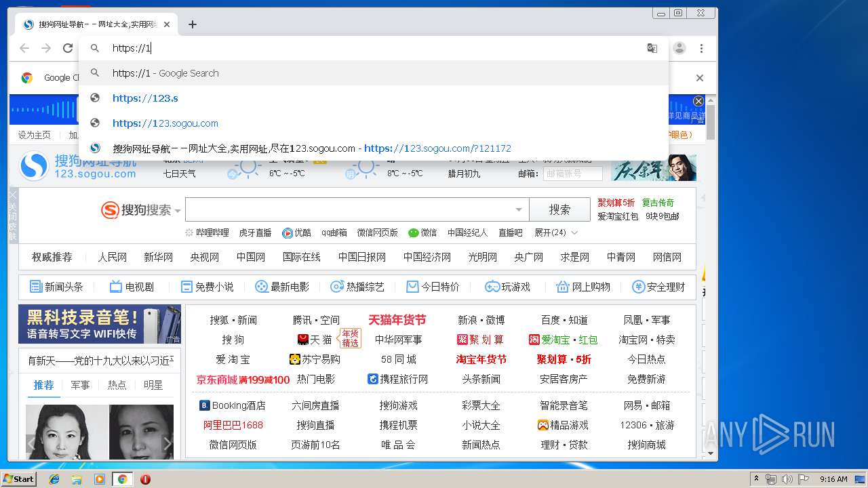The image size is (868, 488).
Task: Click the 黑科技录音笔 ad banner
Action: 100,324
